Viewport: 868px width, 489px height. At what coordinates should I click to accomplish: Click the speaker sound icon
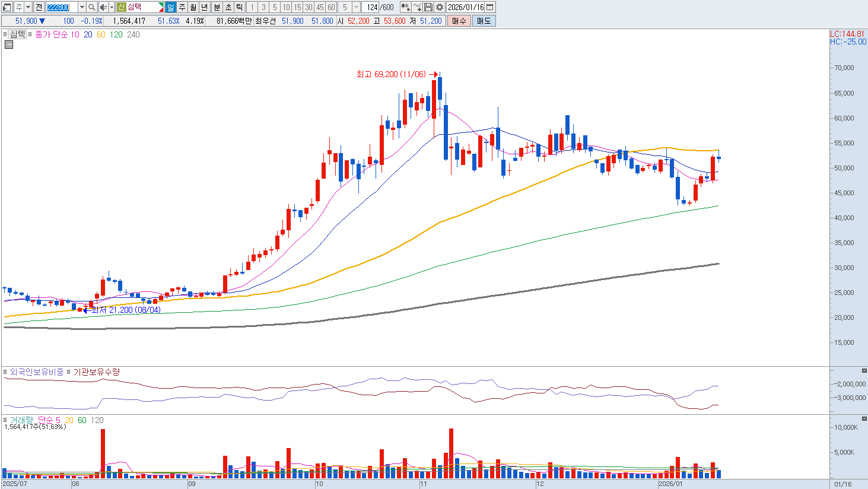pos(103,7)
